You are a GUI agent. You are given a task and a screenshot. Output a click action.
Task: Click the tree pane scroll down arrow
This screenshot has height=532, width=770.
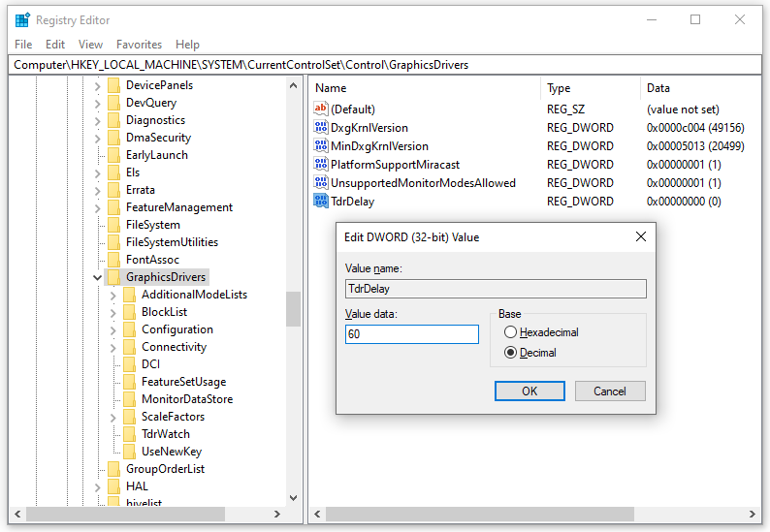(x=294, y=498)
